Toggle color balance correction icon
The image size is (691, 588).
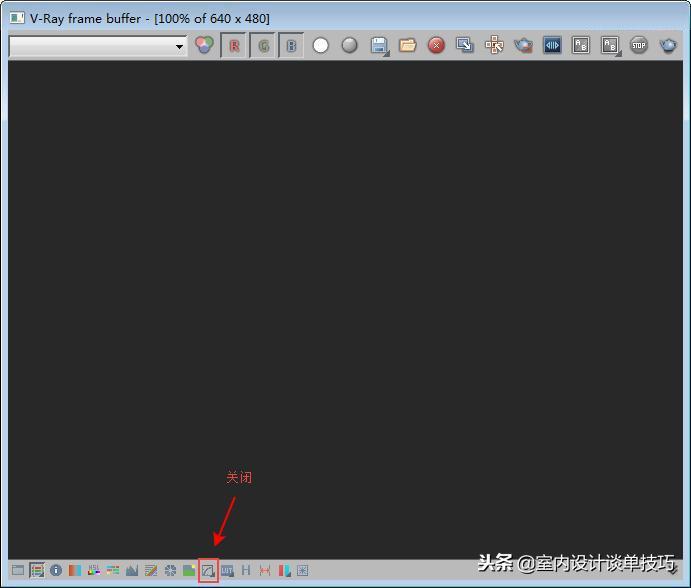click(x=113, y=570)
